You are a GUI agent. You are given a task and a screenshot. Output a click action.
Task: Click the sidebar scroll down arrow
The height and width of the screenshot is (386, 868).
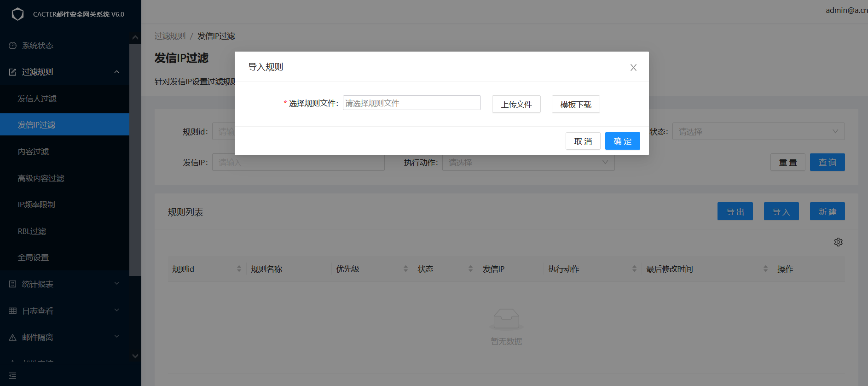[135, 356]
